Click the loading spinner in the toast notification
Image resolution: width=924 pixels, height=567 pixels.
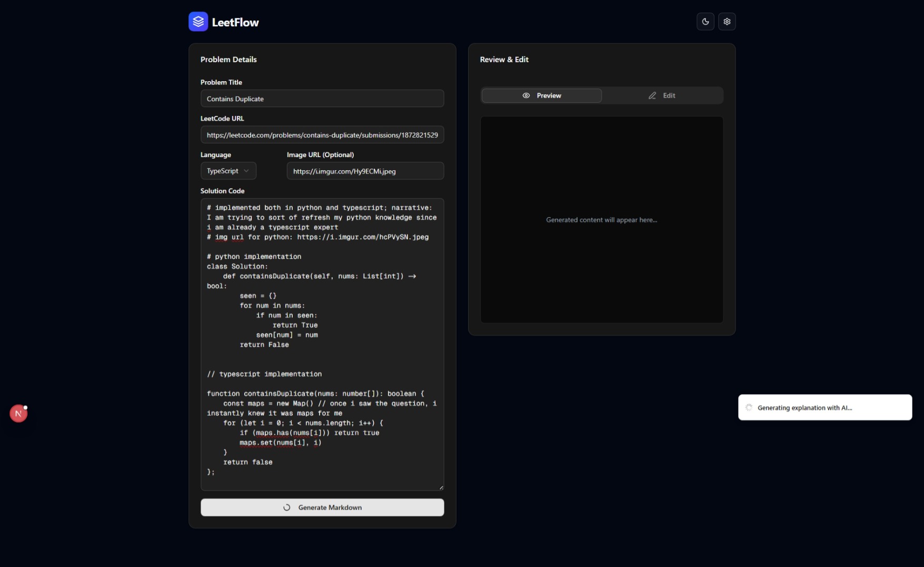point(749,407)
